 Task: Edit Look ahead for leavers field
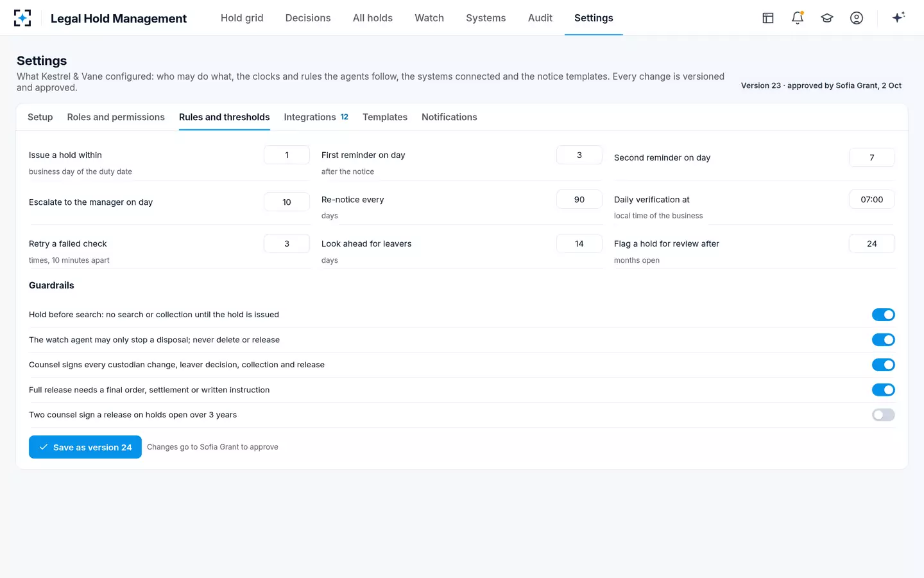(579, 243)
